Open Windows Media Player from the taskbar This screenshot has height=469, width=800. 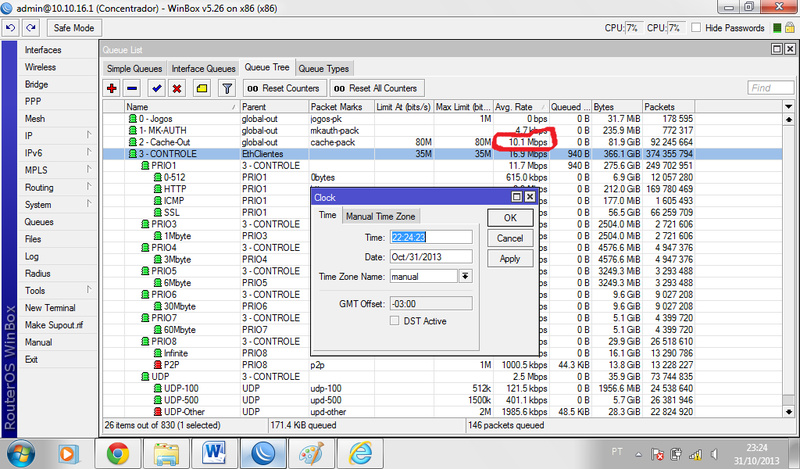point(69,454)
